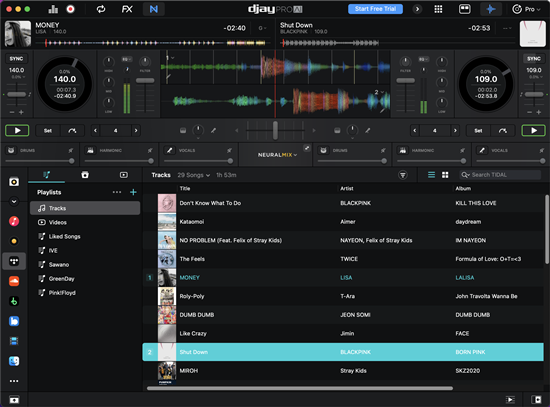The width and height of the screenshot is (550, 407).
Task: Set cue point on deck 1
Action: [x=48, y=131]
